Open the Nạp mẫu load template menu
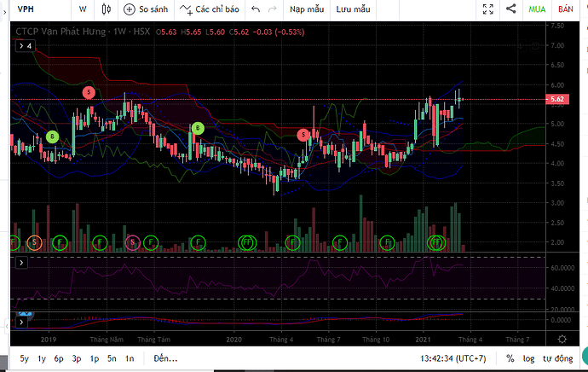This screenshot has height=372, width=588. click(x=306, y=9)
